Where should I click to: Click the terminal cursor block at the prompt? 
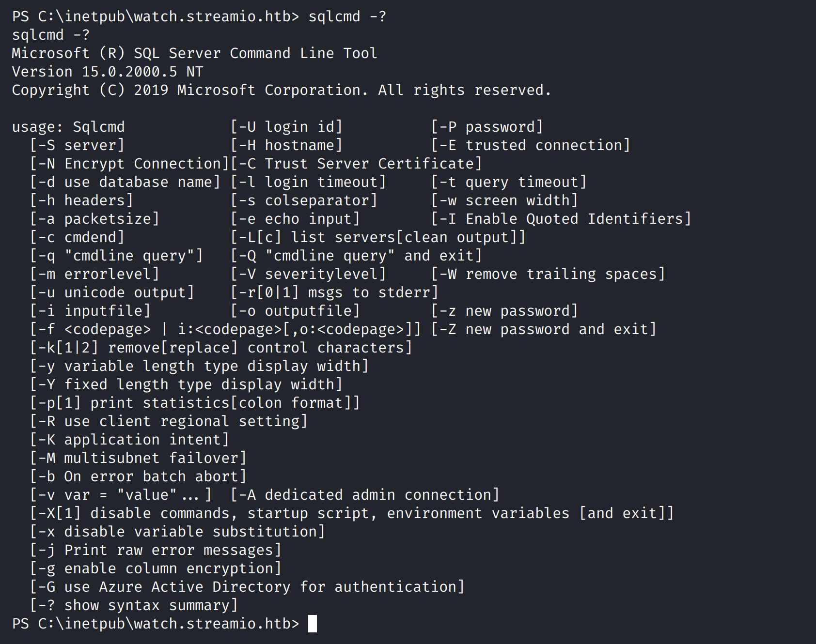[313, 624]
